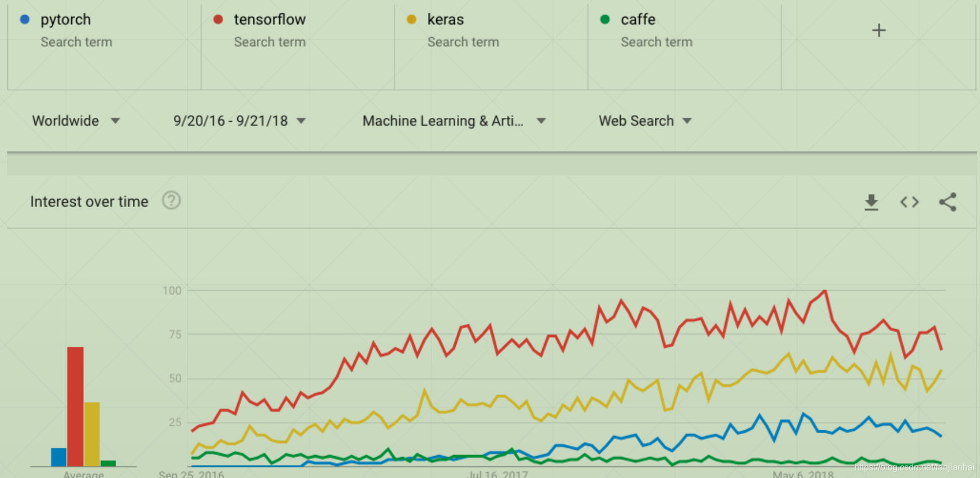Open help for Interest over time
Viewport: 980px width, 478px height.
pos(171,200)
